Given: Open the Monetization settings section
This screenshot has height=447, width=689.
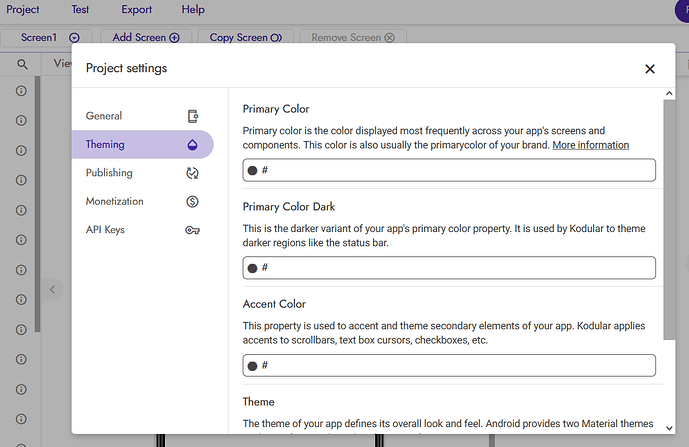Looking at the screenshot, I should 142,201.
